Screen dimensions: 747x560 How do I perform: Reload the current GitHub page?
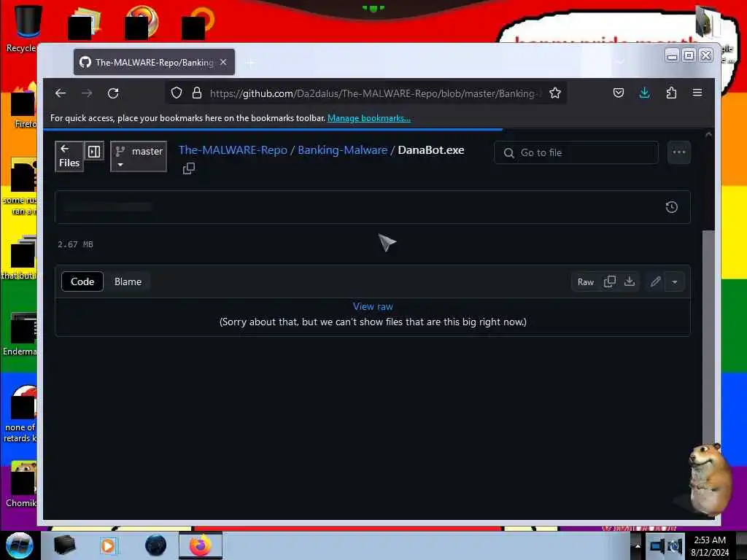pyautogui.click(x=113, y=93)
